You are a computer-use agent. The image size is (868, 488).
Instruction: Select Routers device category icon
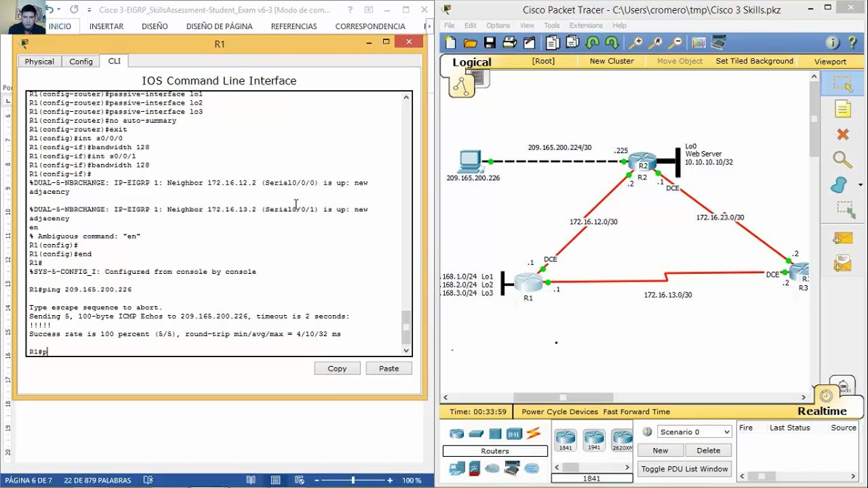(456, 434)
